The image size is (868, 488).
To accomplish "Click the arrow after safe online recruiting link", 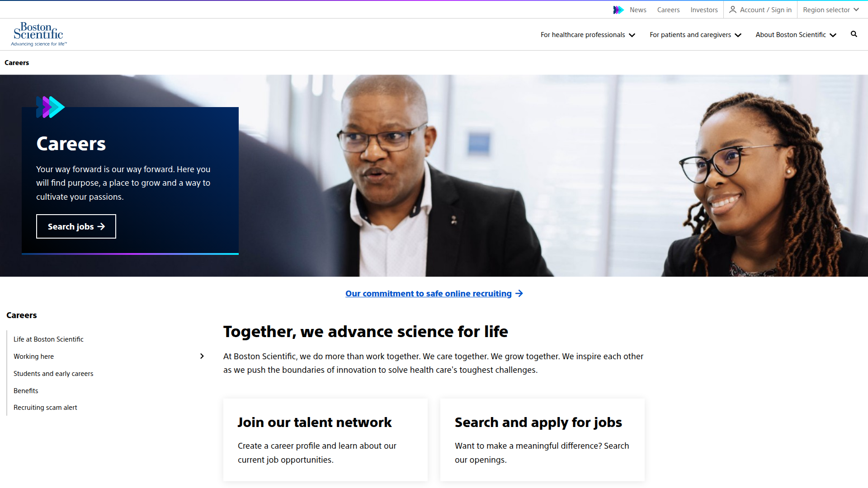I will pyautogui.click(x=519, y=294).
